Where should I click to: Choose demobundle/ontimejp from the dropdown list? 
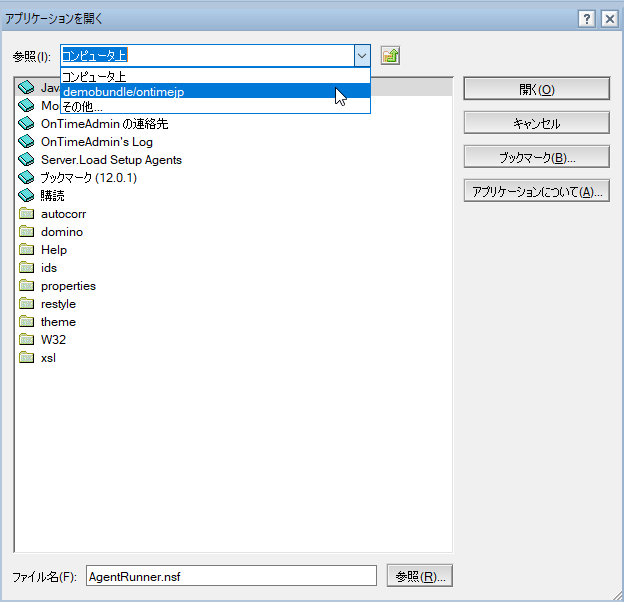pos(215,91)
